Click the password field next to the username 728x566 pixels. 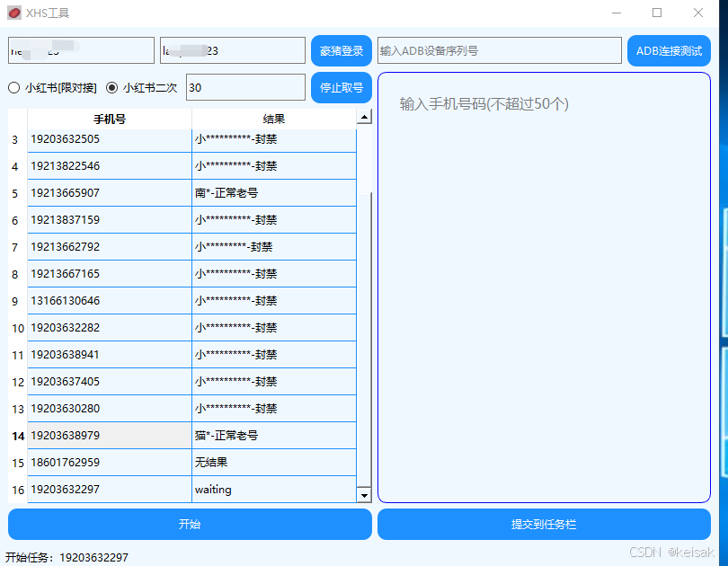[x=232, y=50]
